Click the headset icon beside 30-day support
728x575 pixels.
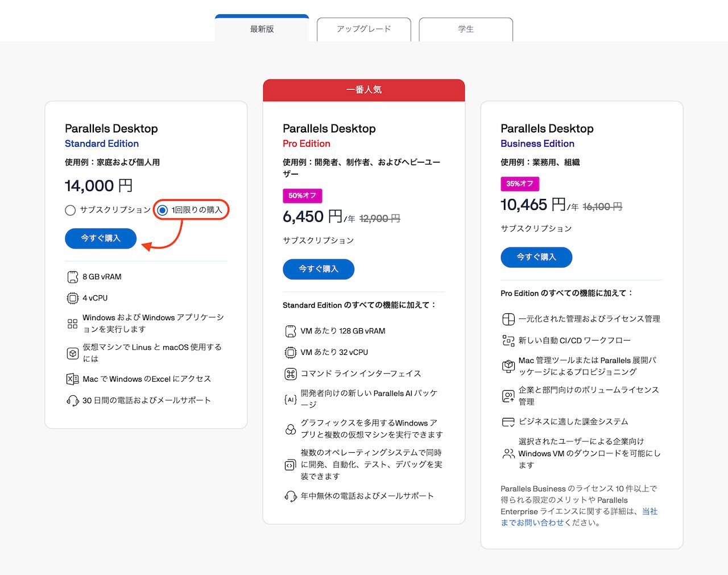pos(73,400)
